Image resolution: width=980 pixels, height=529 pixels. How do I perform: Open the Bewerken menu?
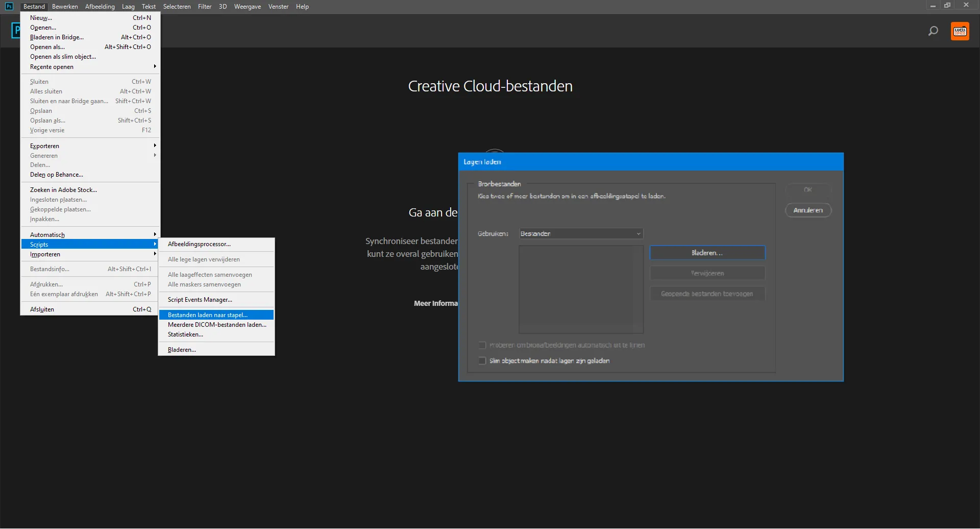point(65,7)
